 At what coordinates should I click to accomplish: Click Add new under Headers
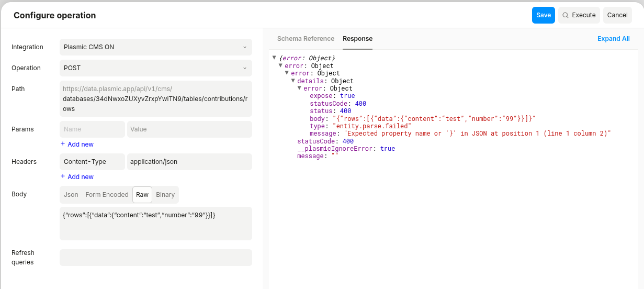pyautogui.click(x=77, y=177)
